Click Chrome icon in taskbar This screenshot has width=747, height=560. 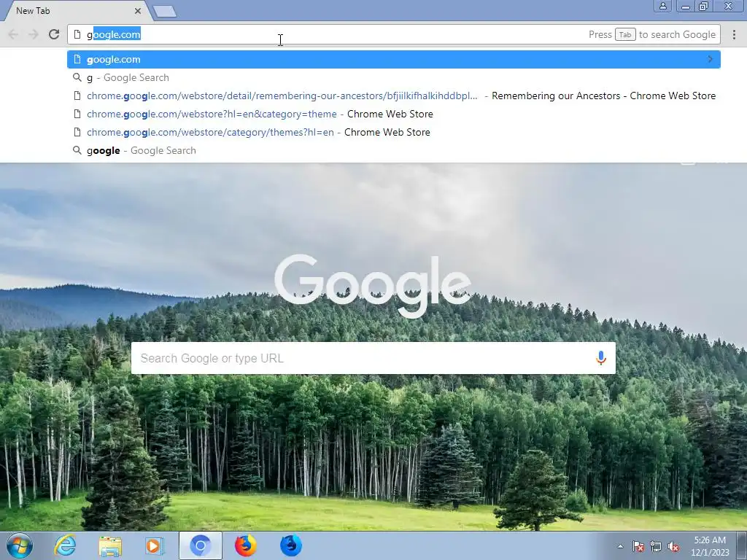(200, 545)
